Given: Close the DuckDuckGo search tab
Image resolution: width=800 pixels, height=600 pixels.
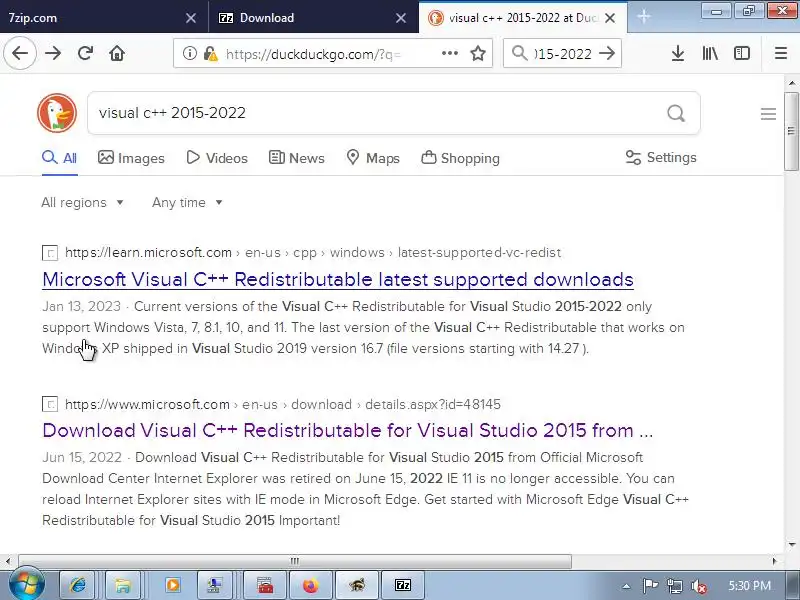Looking at the screenshot, I should [x=610, y=18].
